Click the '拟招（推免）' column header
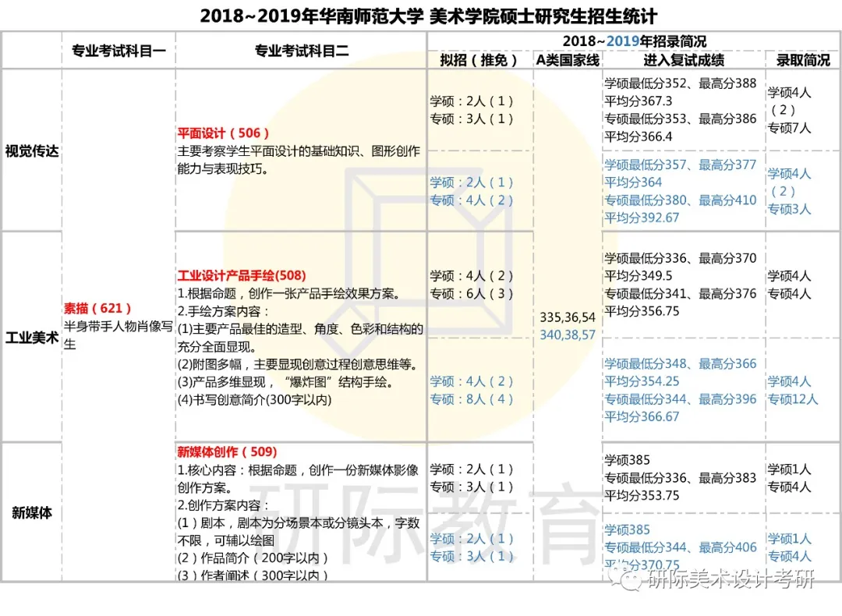842x616 pixels. click(x=479, y=60)
